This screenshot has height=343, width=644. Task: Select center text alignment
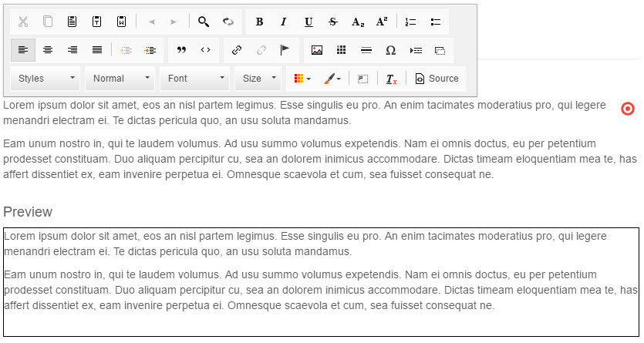(x=48, y=50)
